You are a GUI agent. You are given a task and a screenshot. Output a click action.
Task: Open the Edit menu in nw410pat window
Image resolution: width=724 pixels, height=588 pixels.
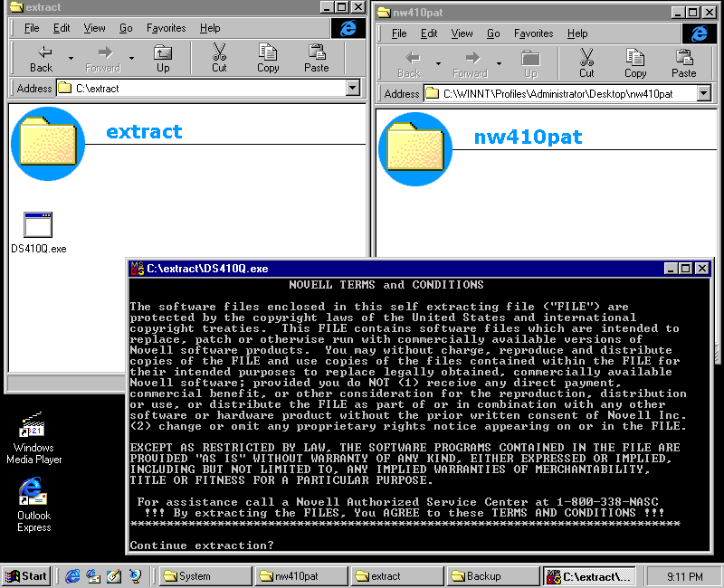click(x=429, y=33)
